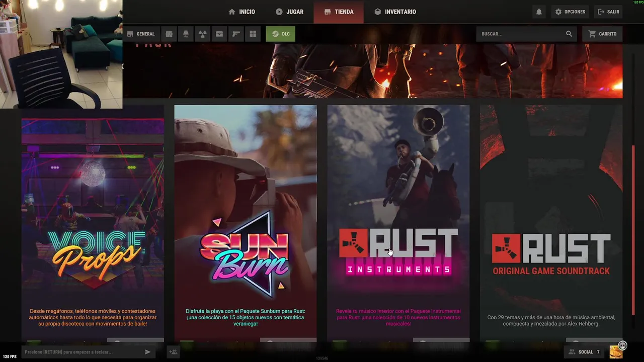This screenshot has height=362, width=644.
Task: Click the soundtrack description text
Action: point(551,321)
